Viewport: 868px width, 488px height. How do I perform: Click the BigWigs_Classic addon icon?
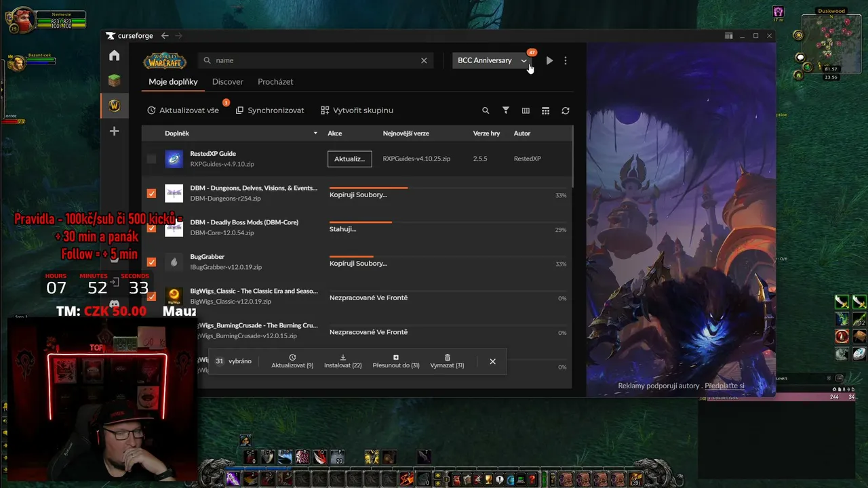(174, 296)
